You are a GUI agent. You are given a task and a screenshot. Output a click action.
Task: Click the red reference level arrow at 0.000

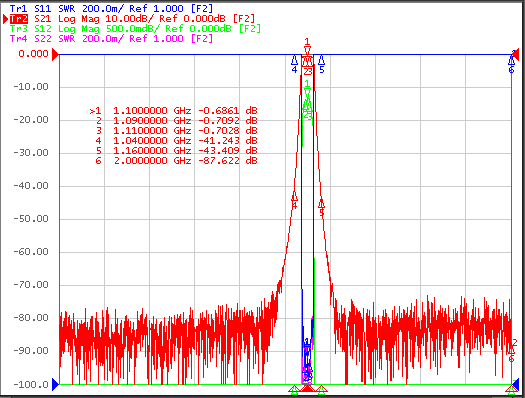click(56, 54)
